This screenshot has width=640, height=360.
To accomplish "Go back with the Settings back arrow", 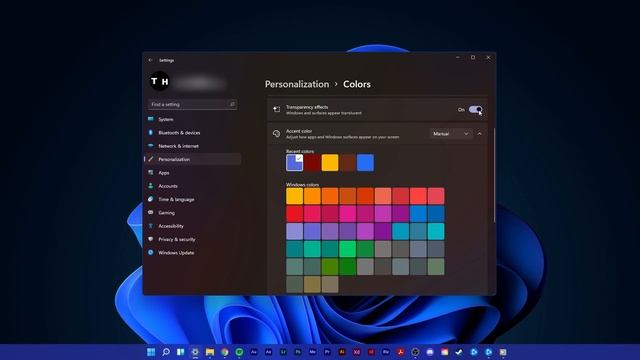I will coord(151,60).
